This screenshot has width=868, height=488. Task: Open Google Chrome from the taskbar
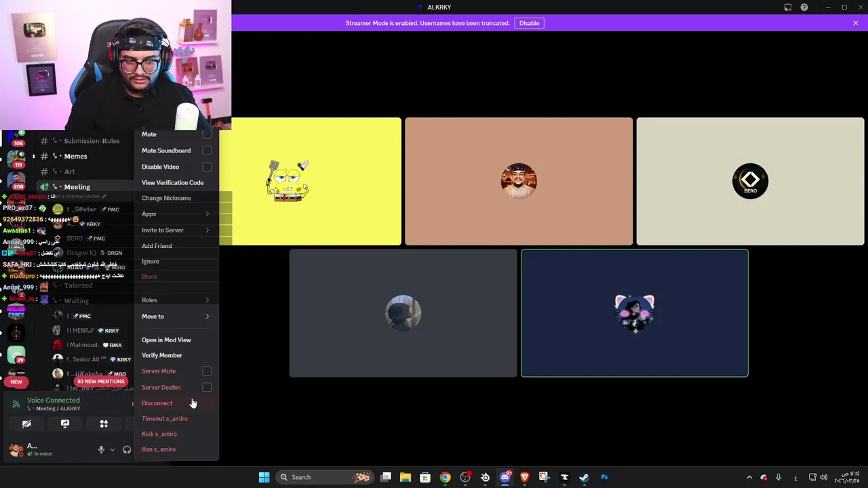[x=445, y=477]
